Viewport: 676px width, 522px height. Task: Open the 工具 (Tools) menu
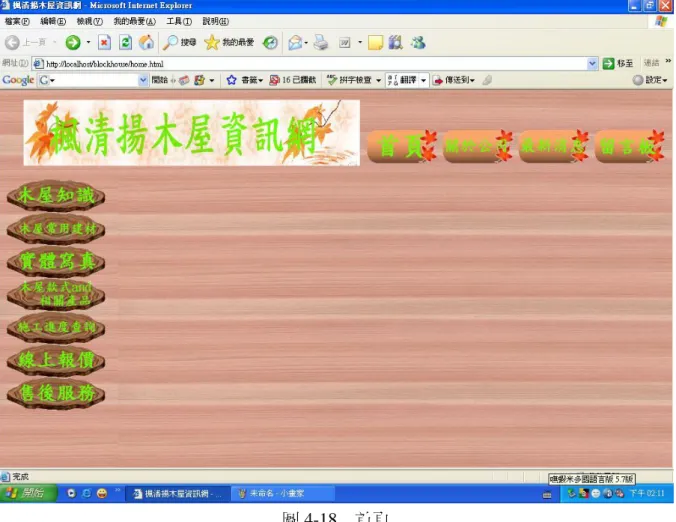coord(179,21)
